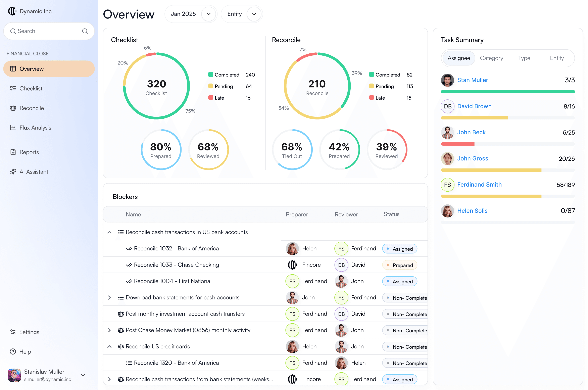Click Stan Muller's avatar in Task Summary
Viewport: 588px width, 390px height.
[x=447, y=80]
